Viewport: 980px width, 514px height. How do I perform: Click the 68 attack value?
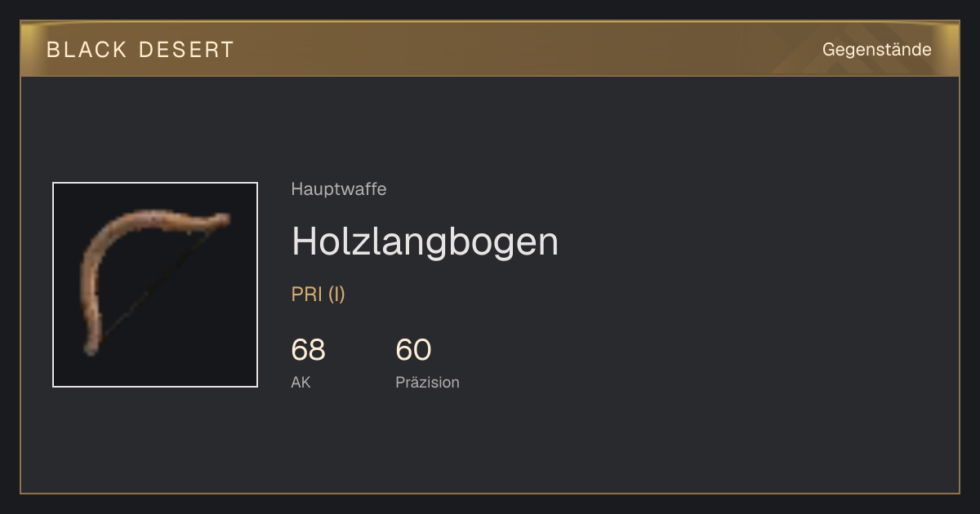click(308, 350)
